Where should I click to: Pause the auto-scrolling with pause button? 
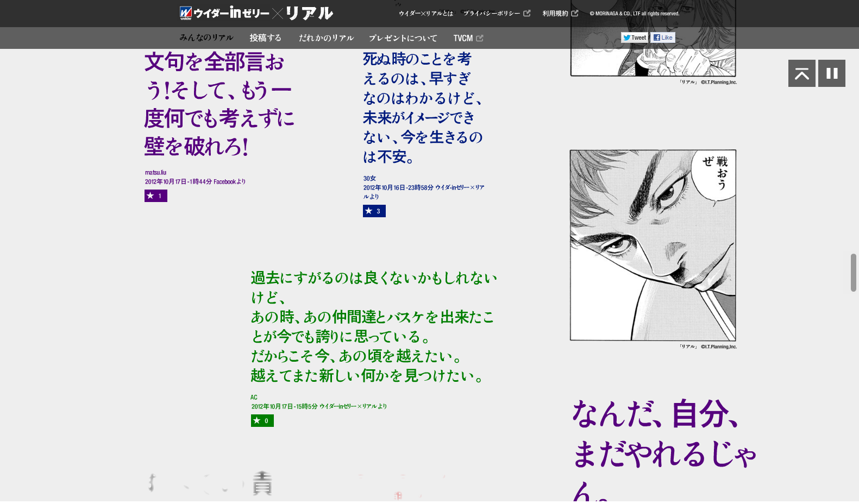pos(831,73)
